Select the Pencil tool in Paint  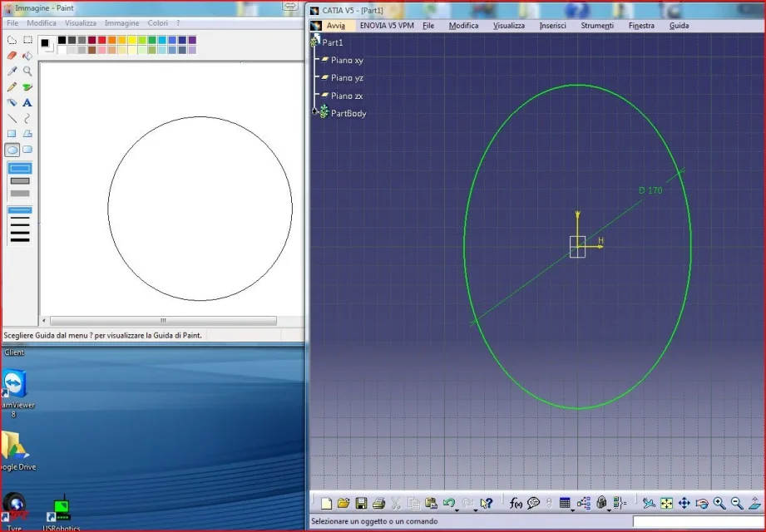(12, 87)
